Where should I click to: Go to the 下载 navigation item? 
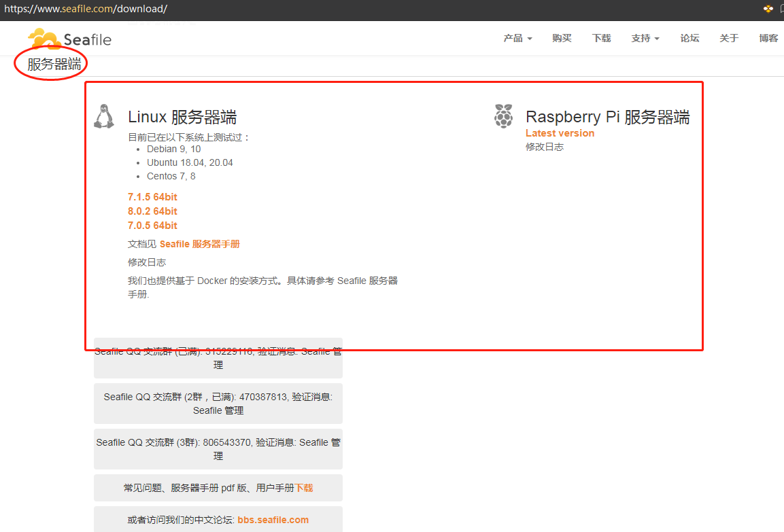click(x=601, y=38)
